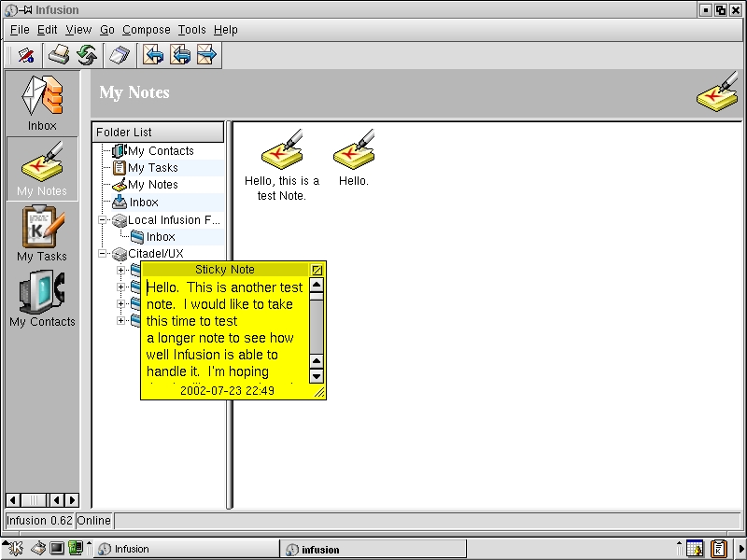Click the sidebar scrollbar thumb
Screen dimensions: 747x560
click(x=34, y=500)
